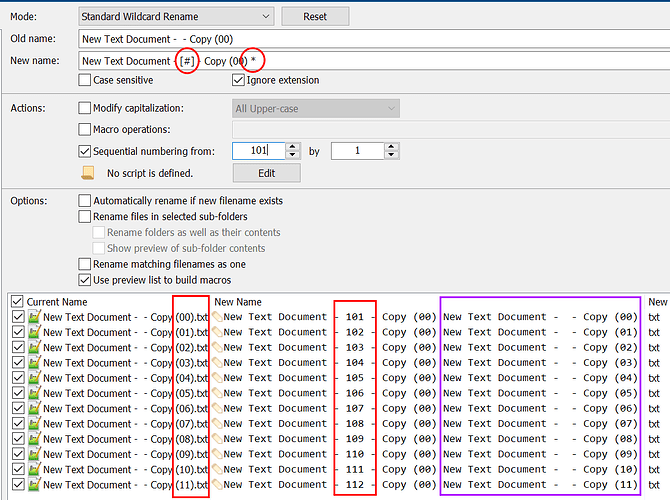Click the tag icon beside new name 103
Screen dimensions: 670x500
pyautogui.click(x=217, y=347)
